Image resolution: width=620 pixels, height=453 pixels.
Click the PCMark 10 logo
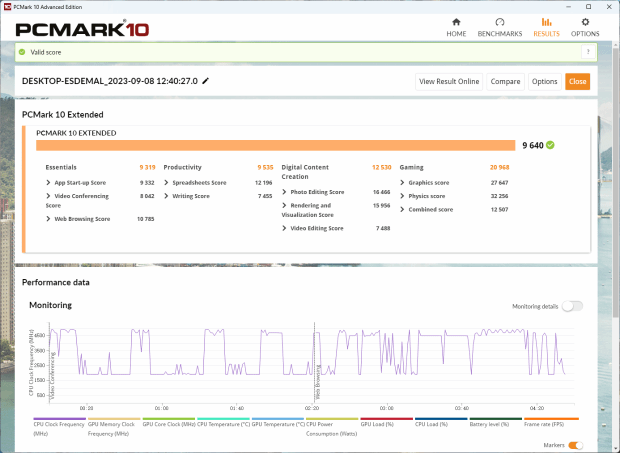point(82,29)
